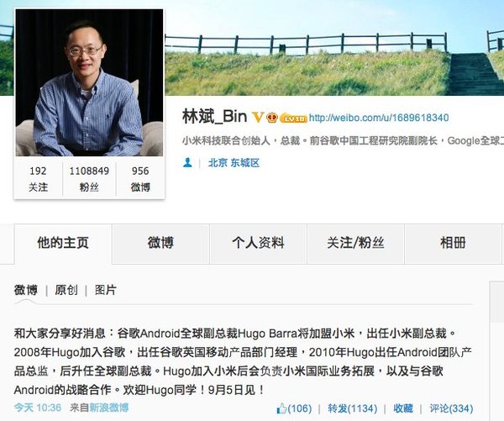View the 192 关注 following count

coord(39,179)
